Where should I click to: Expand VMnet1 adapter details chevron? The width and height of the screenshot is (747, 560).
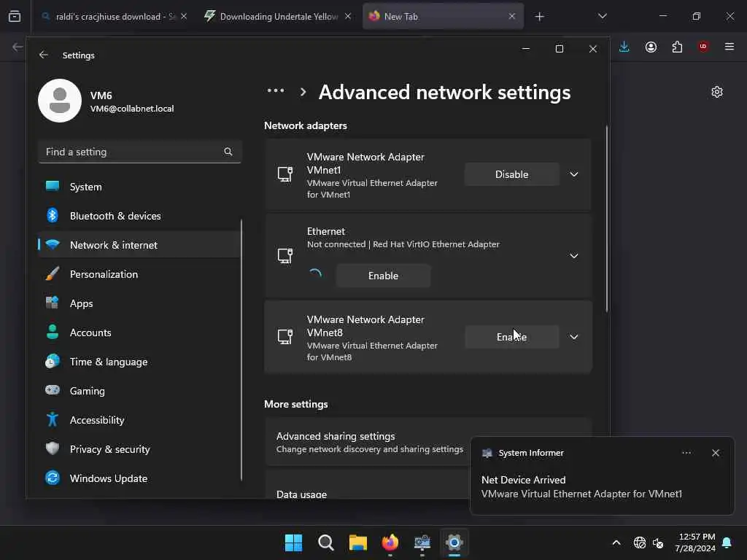click(574, 174)
